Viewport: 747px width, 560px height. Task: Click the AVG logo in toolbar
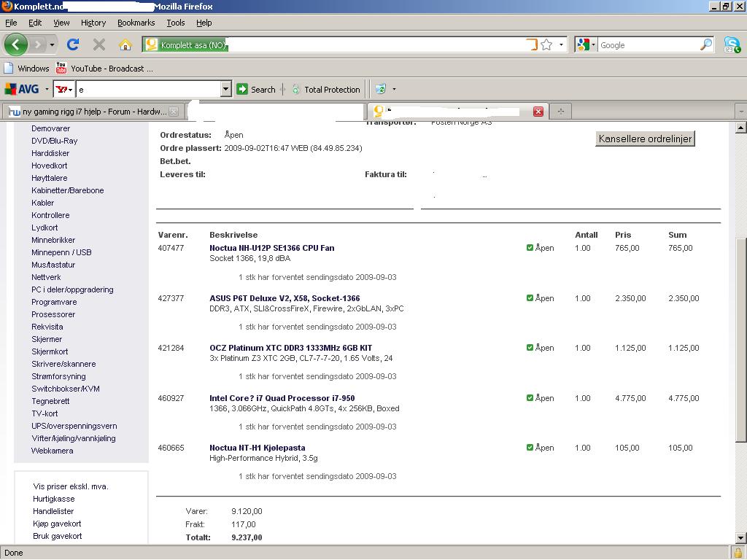point(22,89)
